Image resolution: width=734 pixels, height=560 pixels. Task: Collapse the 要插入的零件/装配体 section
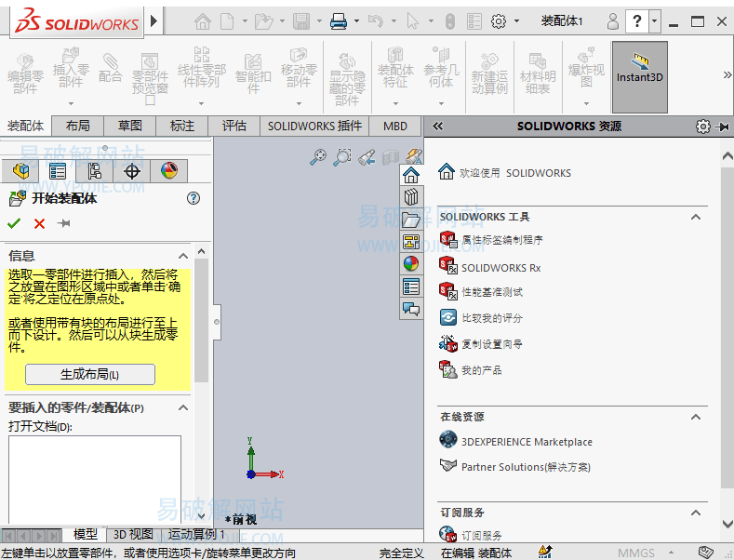(x=183, y=407)
